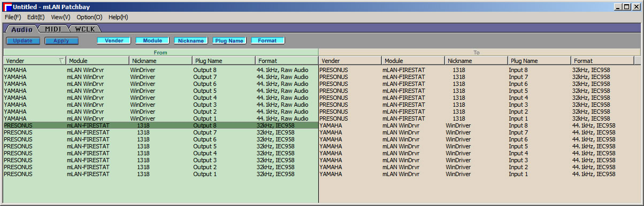Select From row YAMAHA Output 4

160,98
